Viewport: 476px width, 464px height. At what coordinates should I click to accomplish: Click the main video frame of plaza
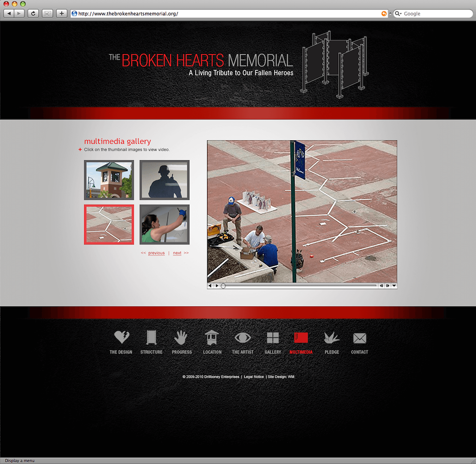[x=302, y=212]
